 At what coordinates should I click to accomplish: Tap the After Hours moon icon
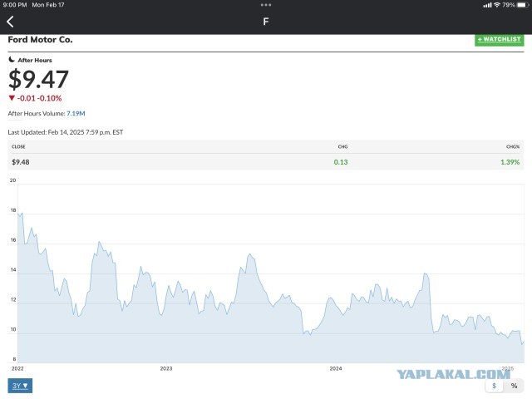click(12, 60)
